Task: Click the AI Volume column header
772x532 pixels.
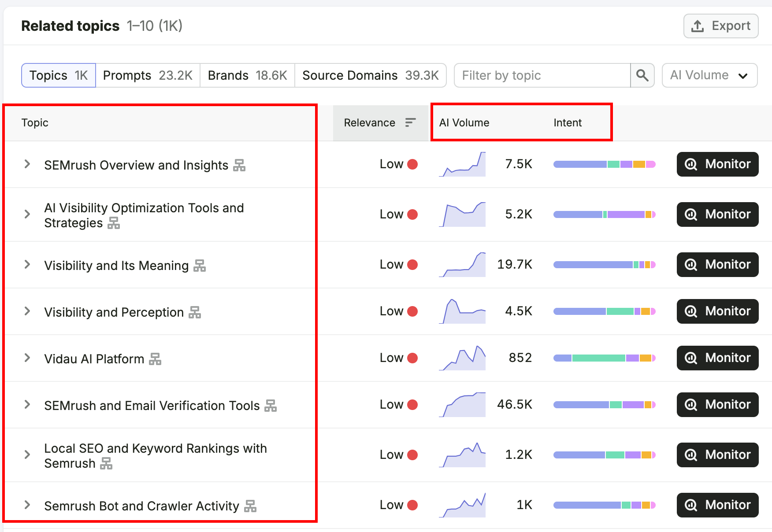Action: 464,123
